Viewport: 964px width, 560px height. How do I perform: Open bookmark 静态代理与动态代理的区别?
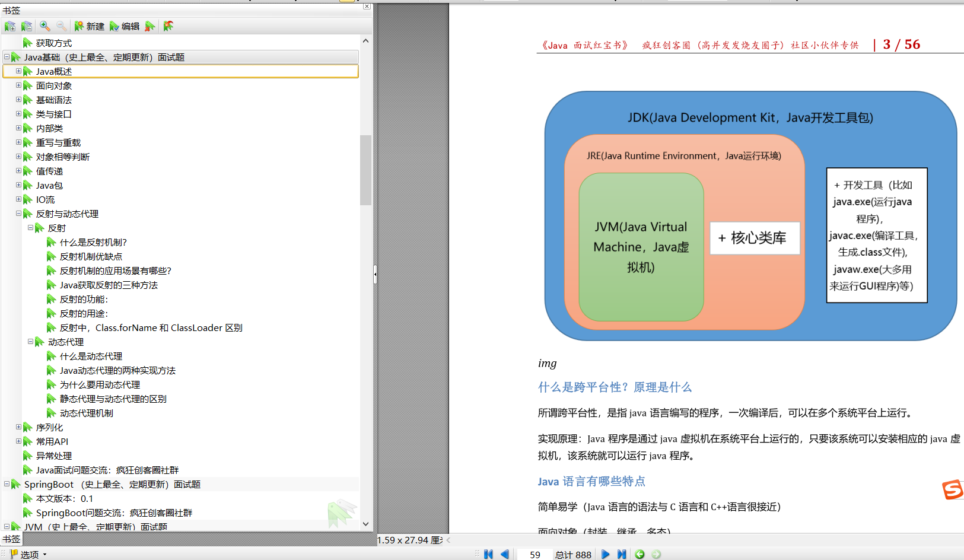(113, 399)
